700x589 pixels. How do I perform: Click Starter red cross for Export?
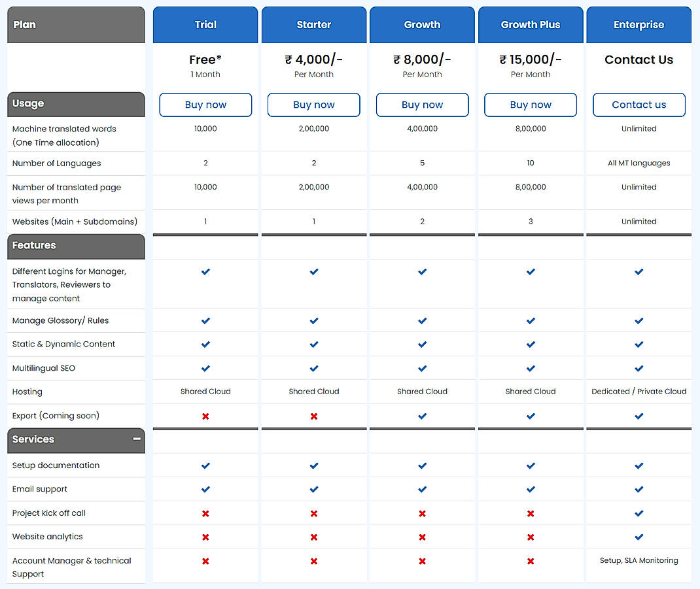point(314,416)
